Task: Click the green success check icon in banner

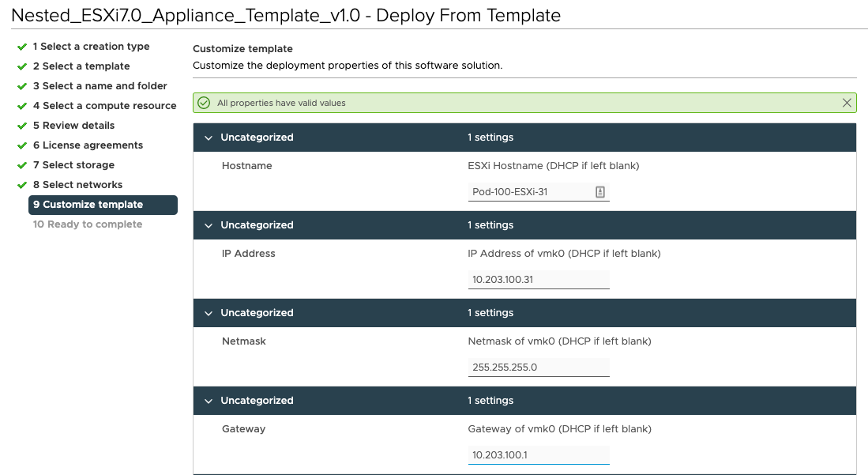Action: point(204,103)
